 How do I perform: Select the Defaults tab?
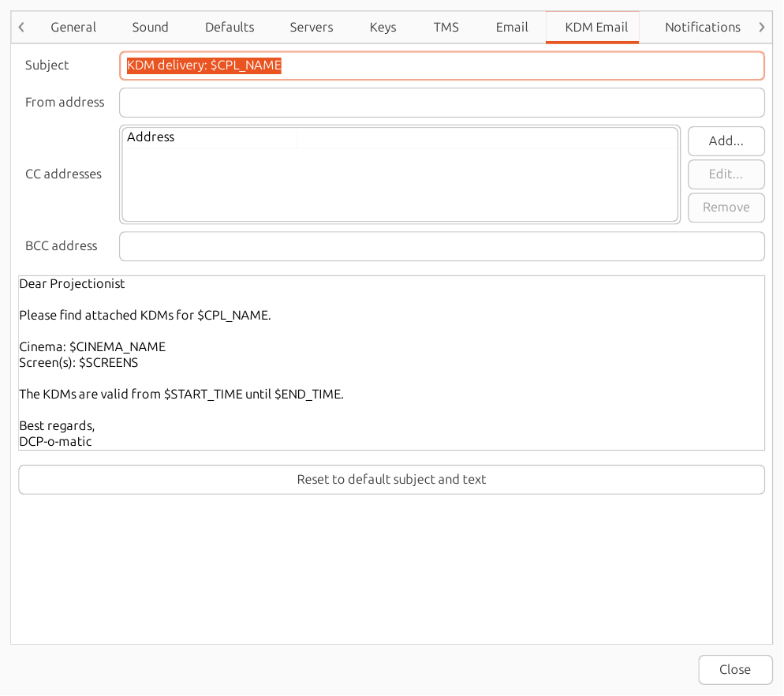(230, 27)
